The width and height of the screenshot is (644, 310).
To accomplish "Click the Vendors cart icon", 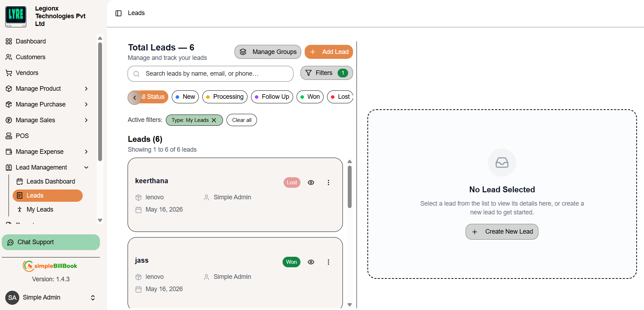I will coord(9,73).
